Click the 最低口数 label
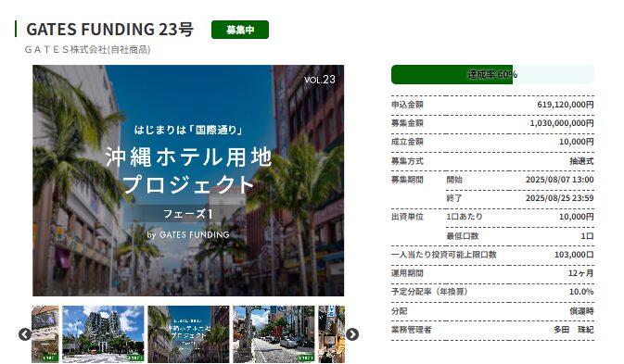 463,235
